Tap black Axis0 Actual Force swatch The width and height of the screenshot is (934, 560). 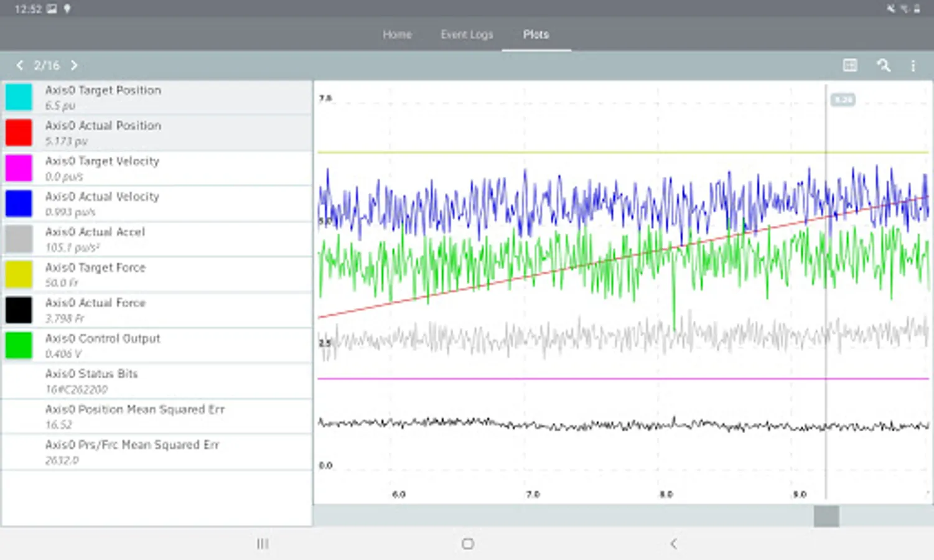(19, 310)
